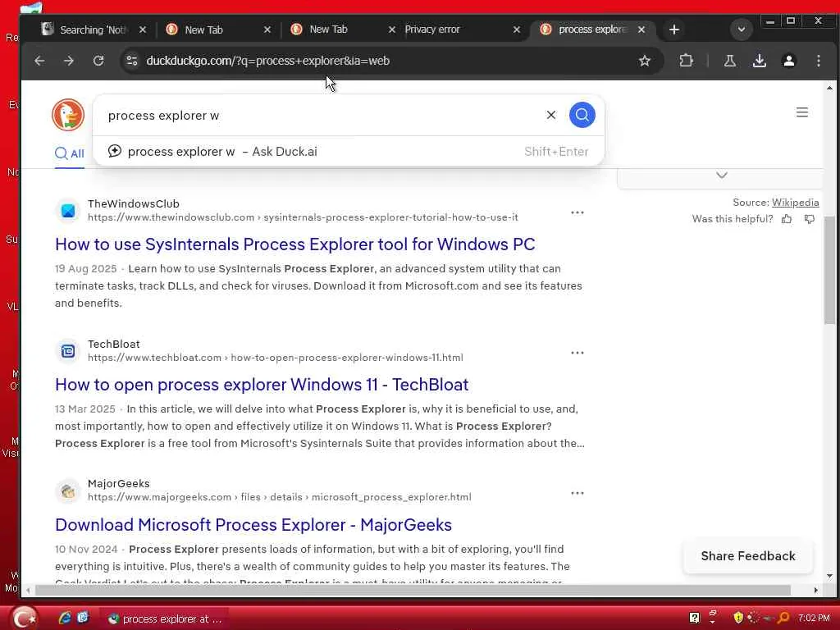Click the address bar URL
This screenshot has width=840, height=630.
[268, 61]
